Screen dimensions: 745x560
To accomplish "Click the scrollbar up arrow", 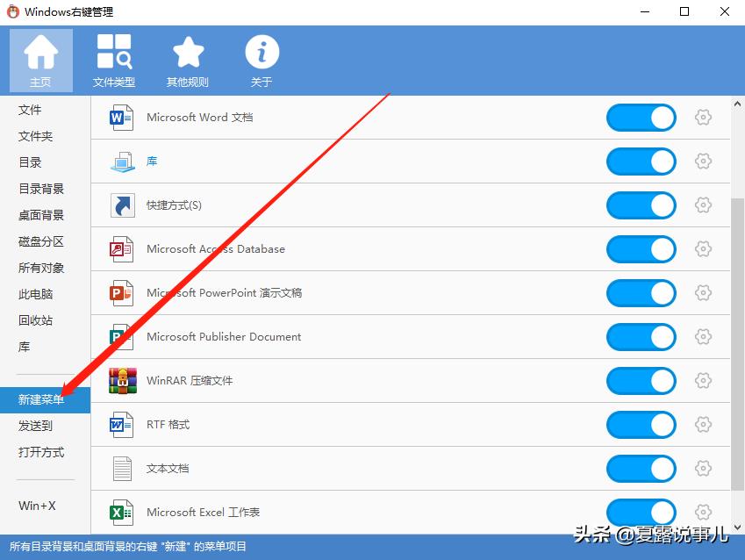I will (736, 103).
